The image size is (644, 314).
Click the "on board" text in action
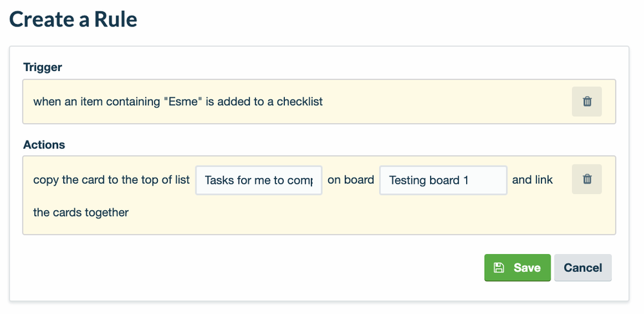tap(351, 180)
